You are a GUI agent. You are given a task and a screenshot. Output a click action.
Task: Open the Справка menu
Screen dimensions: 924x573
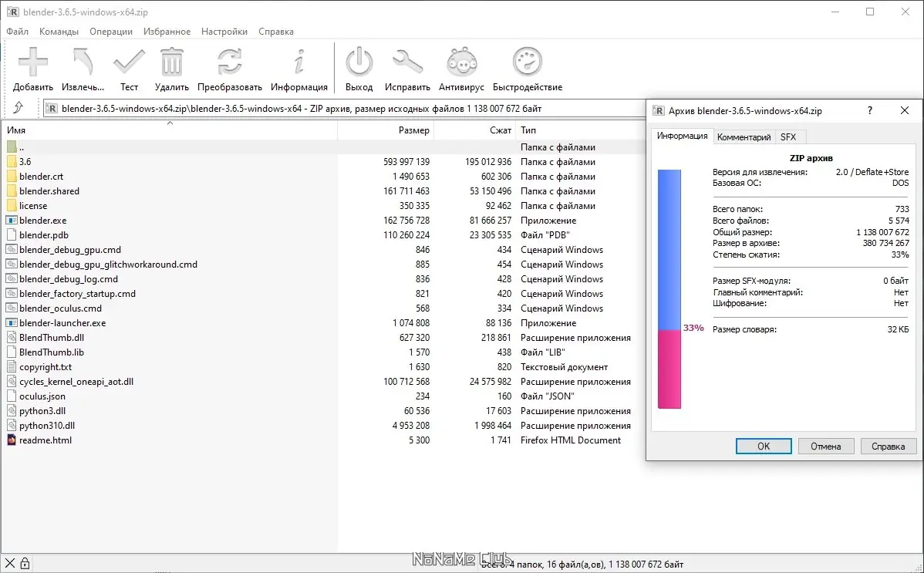tap(276, 32)
